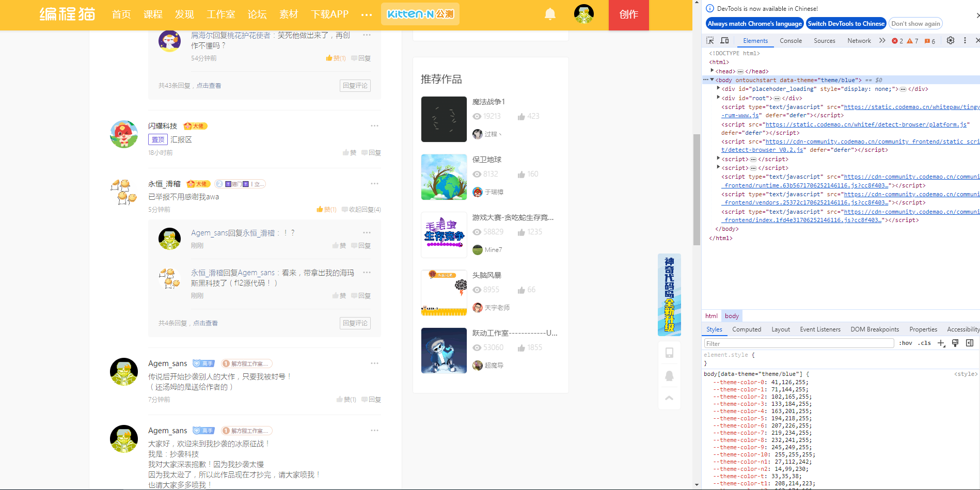Open the ··· menu on 永恒_滑稽's 已举报 comment

click(374, 184)
